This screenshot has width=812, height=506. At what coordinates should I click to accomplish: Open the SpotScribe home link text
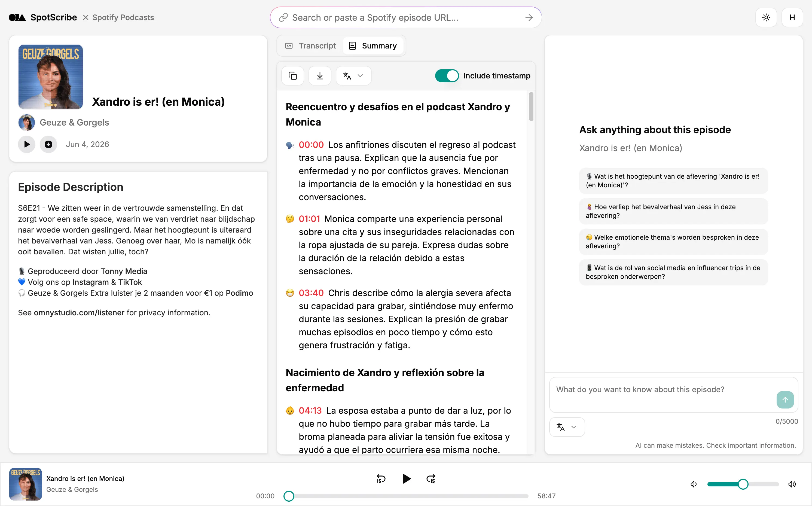coord(54,17)
